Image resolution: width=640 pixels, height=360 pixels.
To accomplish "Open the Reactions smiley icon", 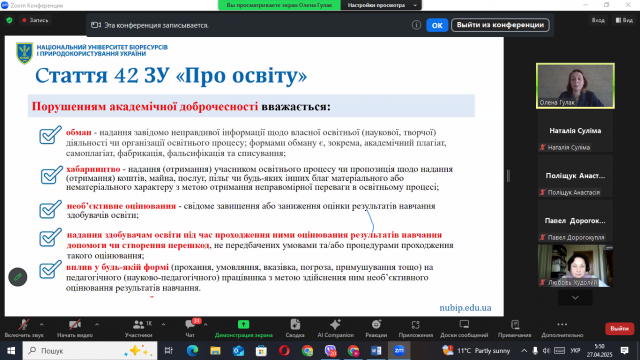I will click(376, 325).
